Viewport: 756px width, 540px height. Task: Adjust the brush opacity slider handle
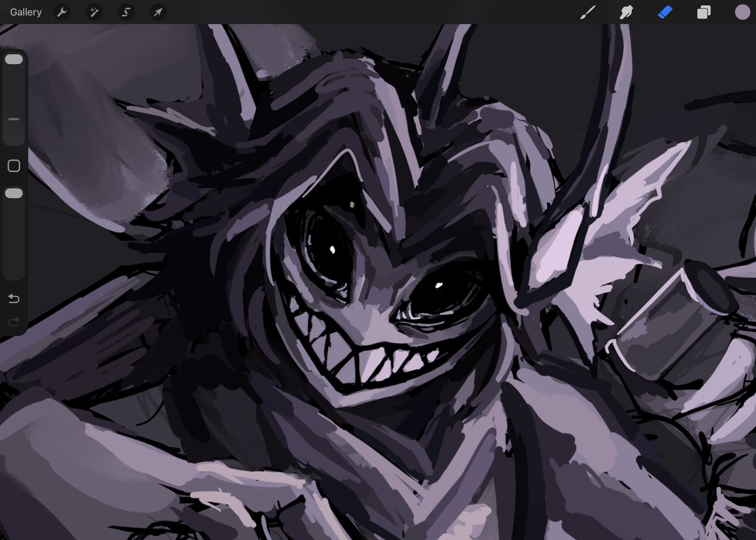click(x=14, y=193)
